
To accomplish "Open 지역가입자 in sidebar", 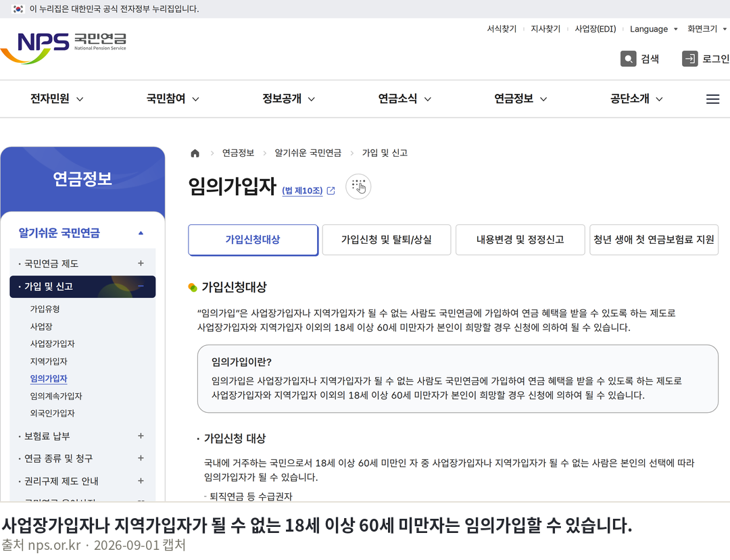I will pyautogui.click(x=49, y=361).
